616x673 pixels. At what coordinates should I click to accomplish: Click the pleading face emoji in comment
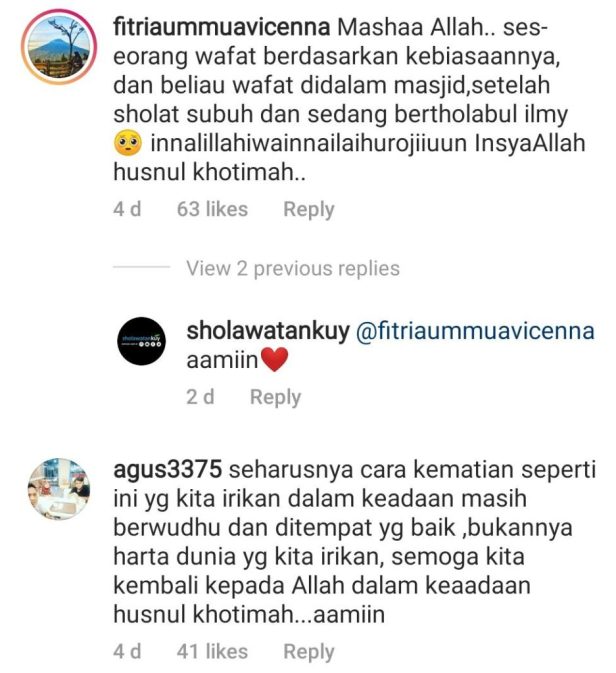coord(127,144)
